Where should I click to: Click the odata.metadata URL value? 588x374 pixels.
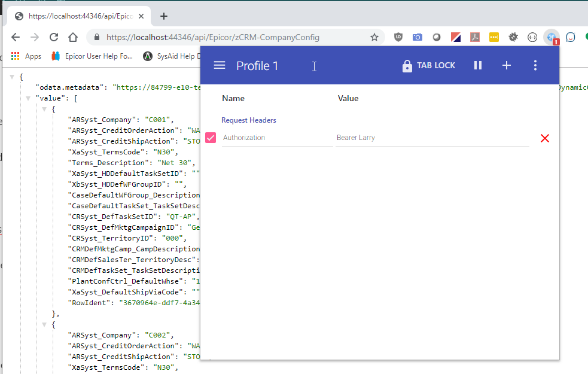coord(156,87)
